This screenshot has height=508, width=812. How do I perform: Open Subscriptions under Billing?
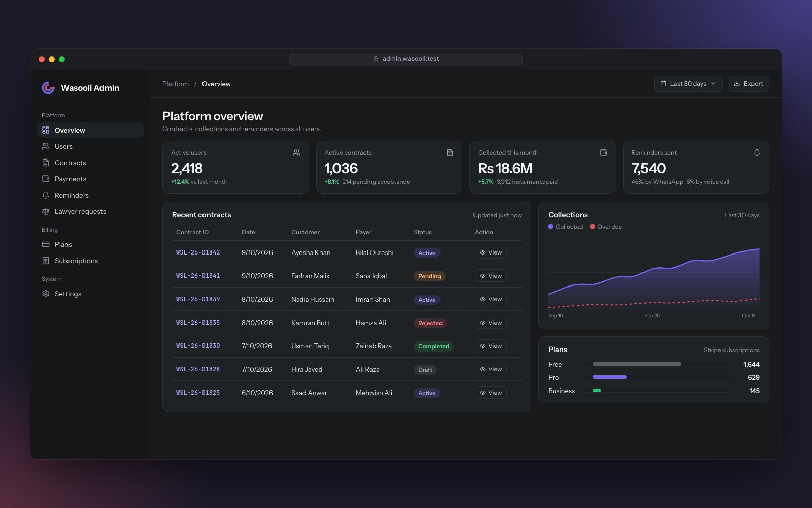90,261
